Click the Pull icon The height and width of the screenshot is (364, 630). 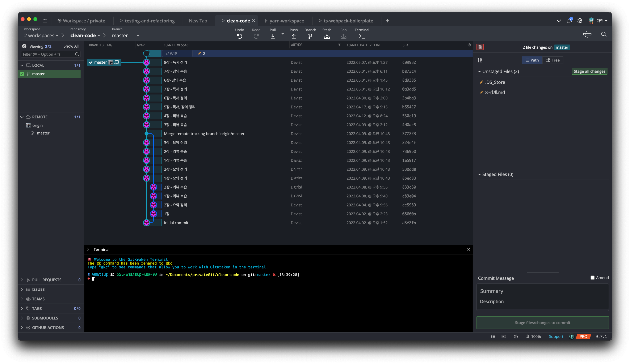point(273,37)
